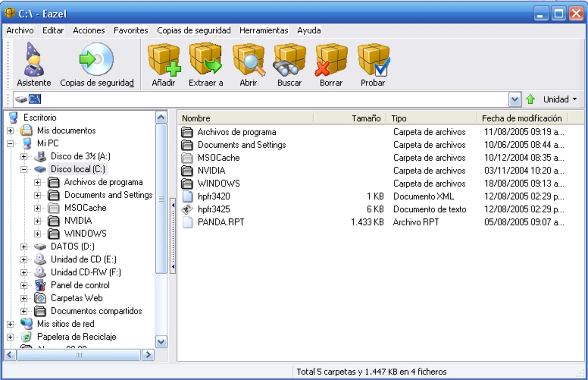
Task: Select Documents and Settings in the tree
Action: 108,195
